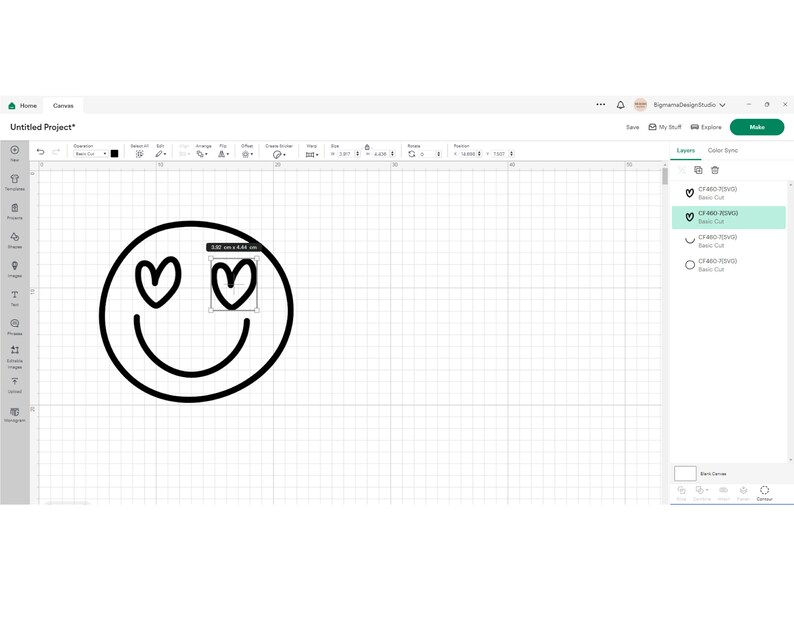Screen dimensions: 794x638
Task: Expand the Flip dropdown
Action: [x=223, y=154]
